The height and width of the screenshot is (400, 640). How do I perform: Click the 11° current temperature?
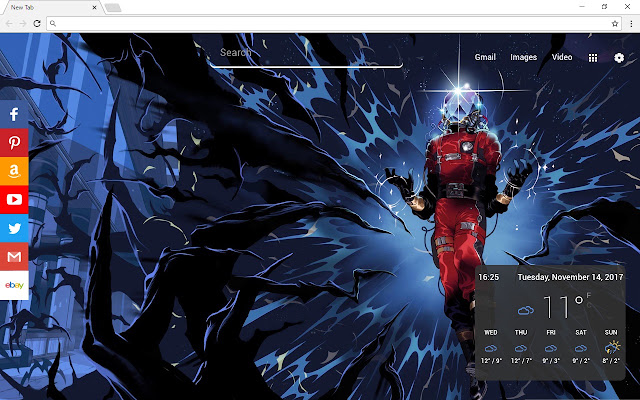(563, 307)
